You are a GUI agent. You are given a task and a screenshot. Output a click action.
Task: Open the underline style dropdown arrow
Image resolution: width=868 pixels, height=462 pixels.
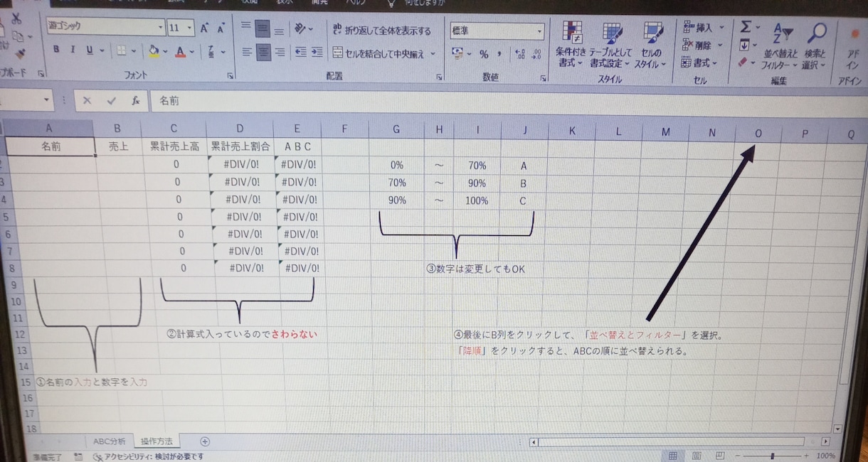(102, 51)
